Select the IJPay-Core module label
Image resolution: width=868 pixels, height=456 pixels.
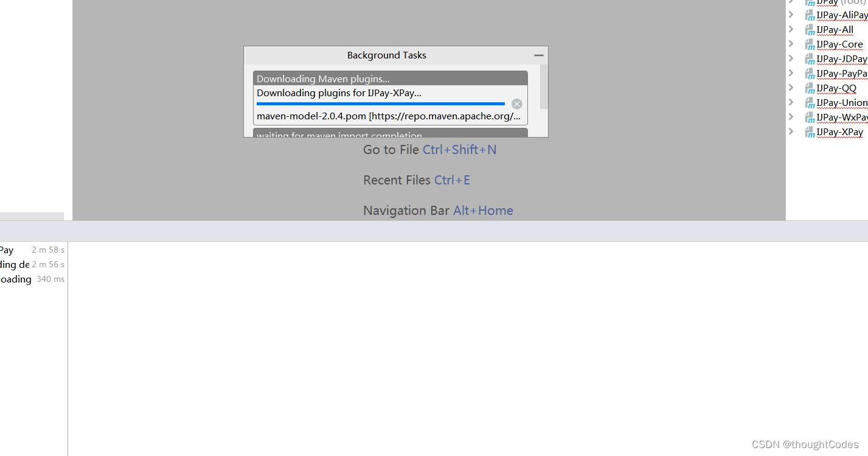point(839,44)
